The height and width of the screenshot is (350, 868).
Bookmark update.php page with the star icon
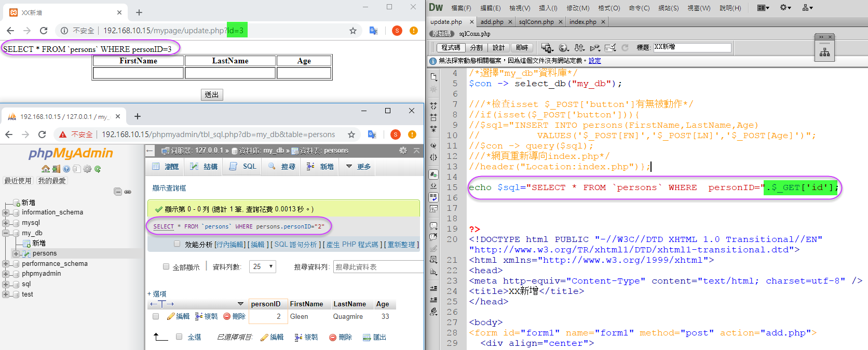click(353, 31)
